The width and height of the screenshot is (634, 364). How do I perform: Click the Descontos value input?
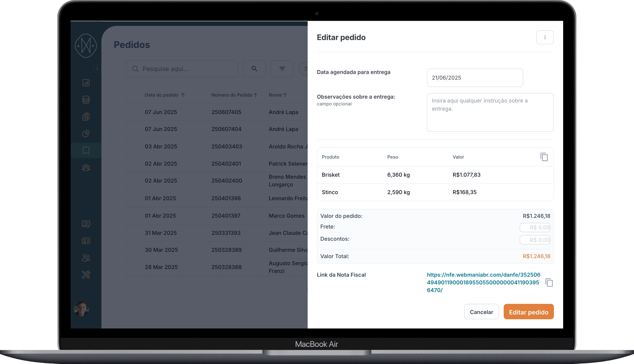tap(535, 240)
